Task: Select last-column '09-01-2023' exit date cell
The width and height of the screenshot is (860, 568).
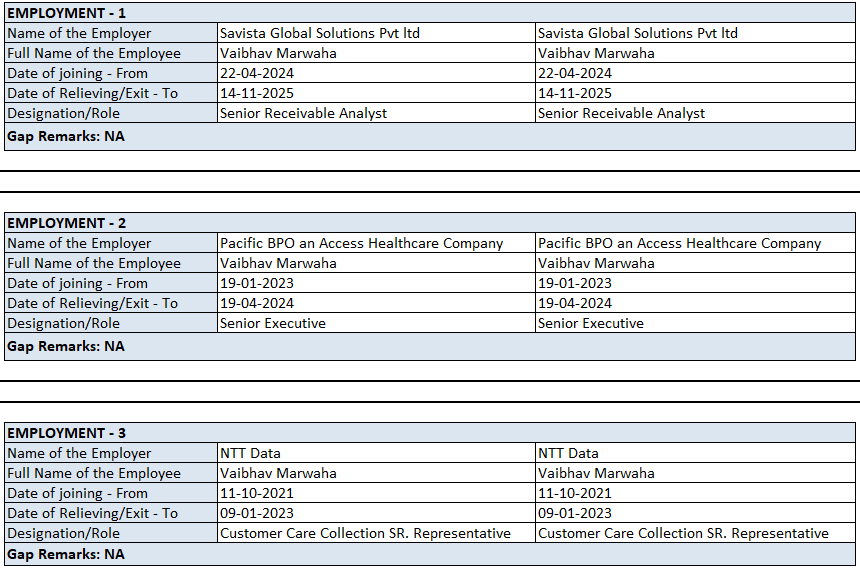Action: [x=695, y=513]
